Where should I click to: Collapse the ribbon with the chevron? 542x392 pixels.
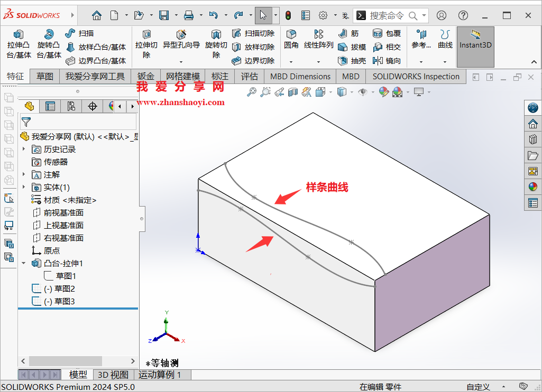click(534, 62)
